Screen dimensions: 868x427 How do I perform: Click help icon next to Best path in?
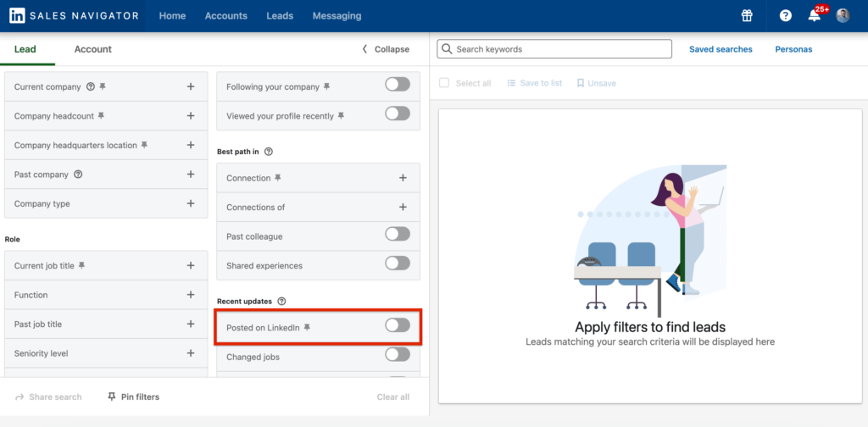269,152
